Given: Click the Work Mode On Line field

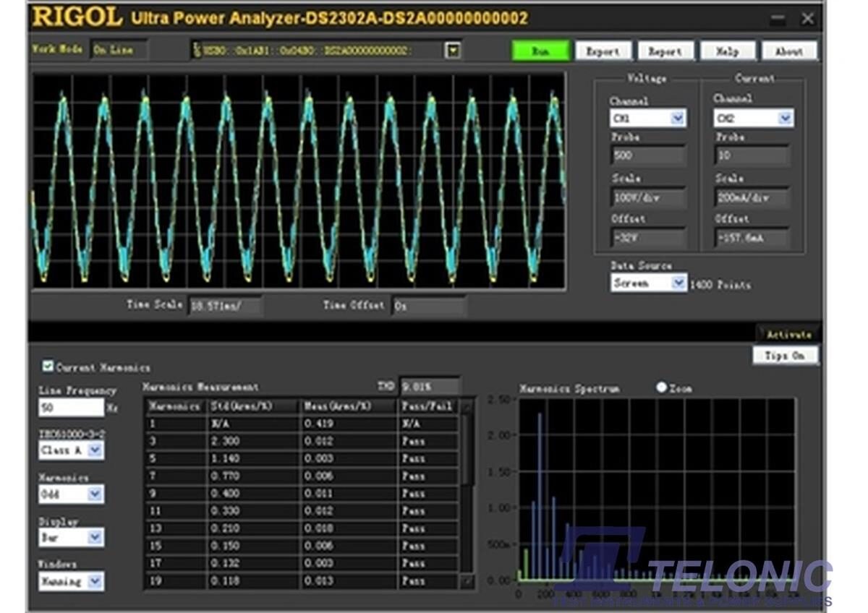Looking at the screenshot, I should coord(119,51).
